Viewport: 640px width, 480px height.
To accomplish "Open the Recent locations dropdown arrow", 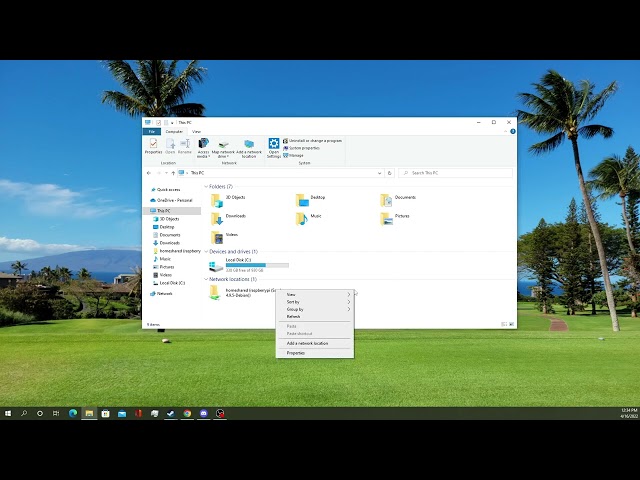I will (x=166, y=173).
